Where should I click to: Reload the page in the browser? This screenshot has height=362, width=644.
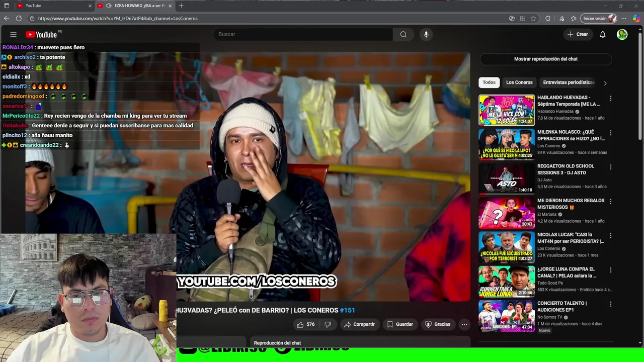tap(19, 19)
